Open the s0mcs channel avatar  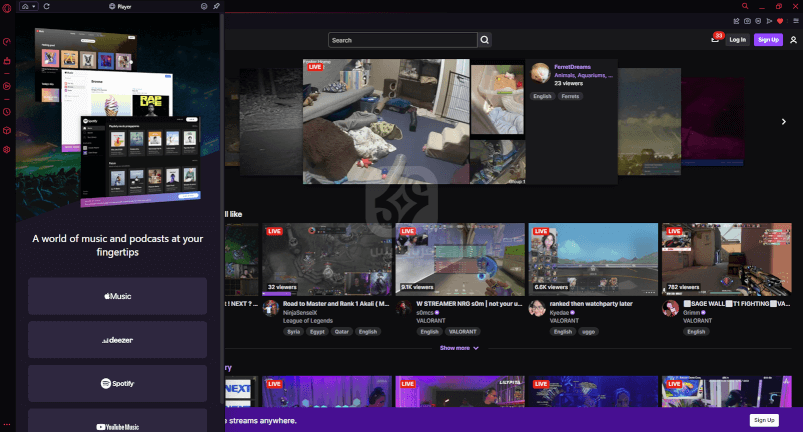404,309
